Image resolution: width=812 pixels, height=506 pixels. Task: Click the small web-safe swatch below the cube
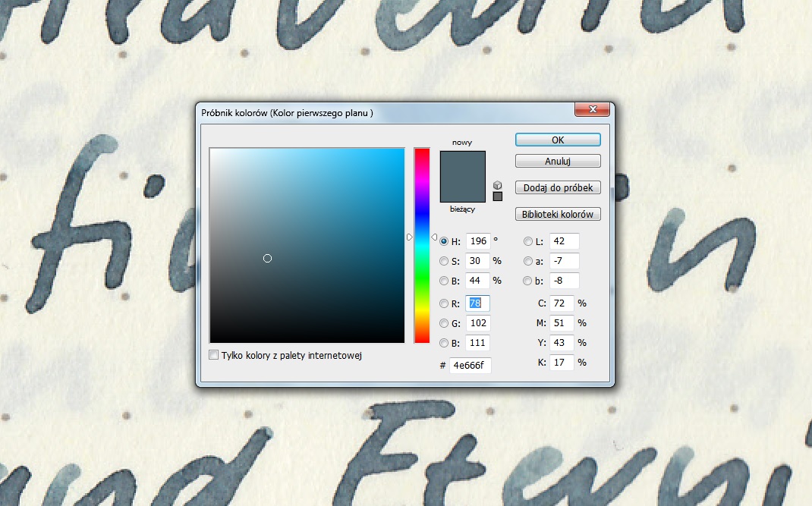tap(498, 196)
